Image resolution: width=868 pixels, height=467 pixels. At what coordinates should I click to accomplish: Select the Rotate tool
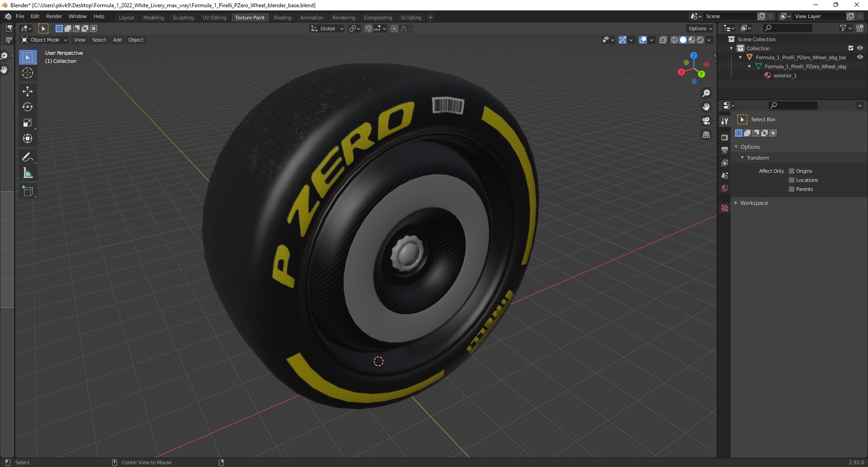(x=28, y=107)
